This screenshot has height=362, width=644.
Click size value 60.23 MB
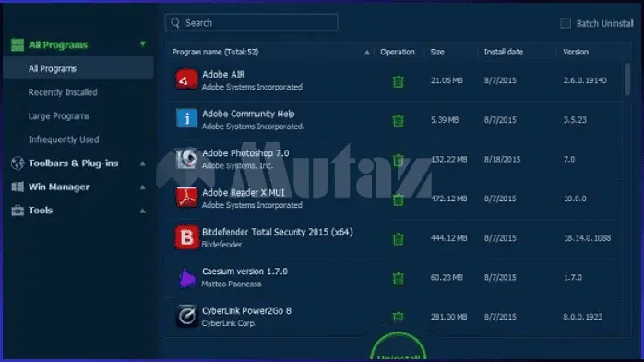(447, 278)
